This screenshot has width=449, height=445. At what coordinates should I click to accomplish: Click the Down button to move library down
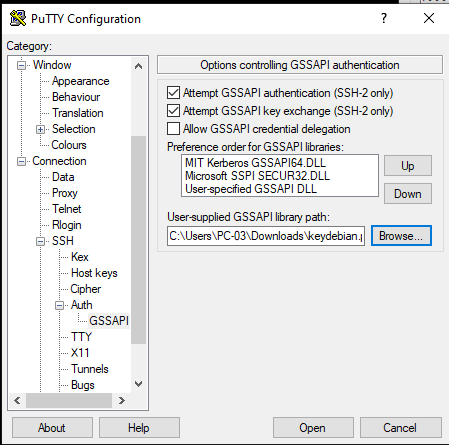pos(408,193)
